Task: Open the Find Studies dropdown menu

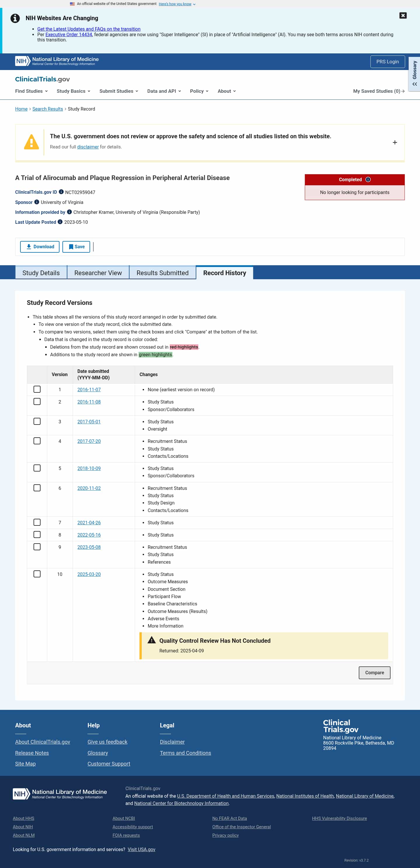Action: pyautogui.click(x=31, y=91)
